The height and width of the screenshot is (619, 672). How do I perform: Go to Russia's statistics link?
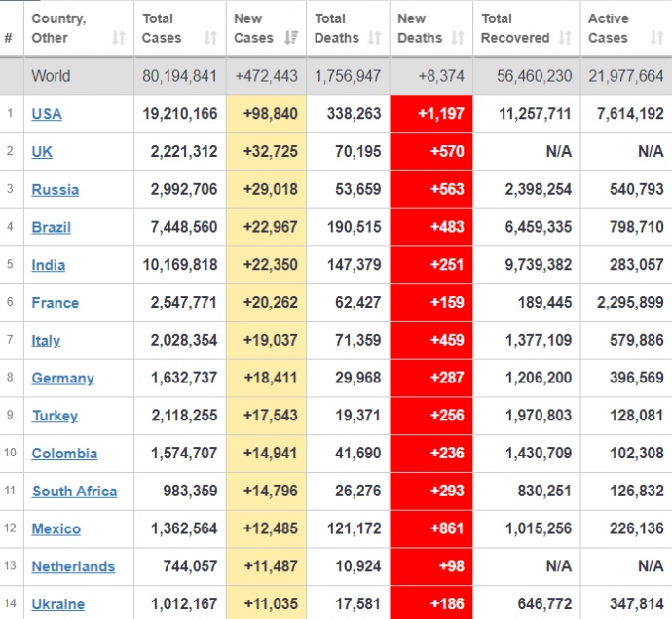pos(56,190)
